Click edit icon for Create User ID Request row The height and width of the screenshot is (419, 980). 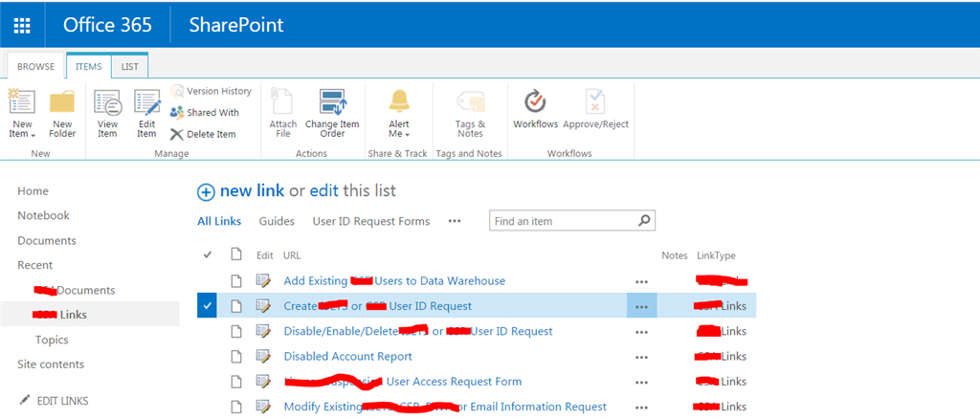click(264, 306)
